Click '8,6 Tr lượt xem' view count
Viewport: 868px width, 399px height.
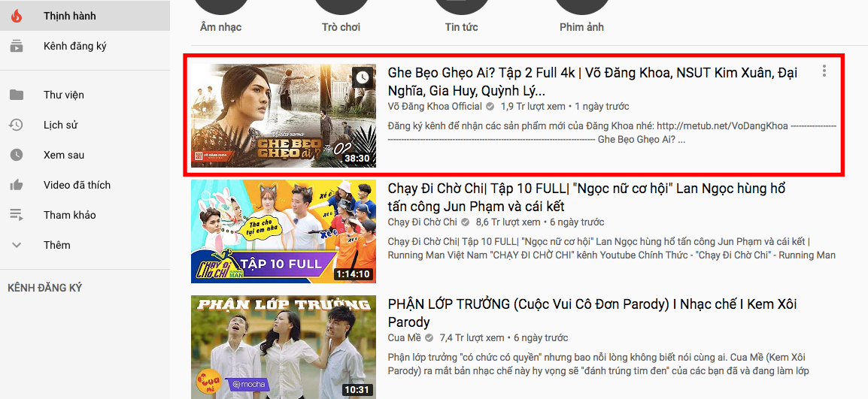(x=508, y=222)
